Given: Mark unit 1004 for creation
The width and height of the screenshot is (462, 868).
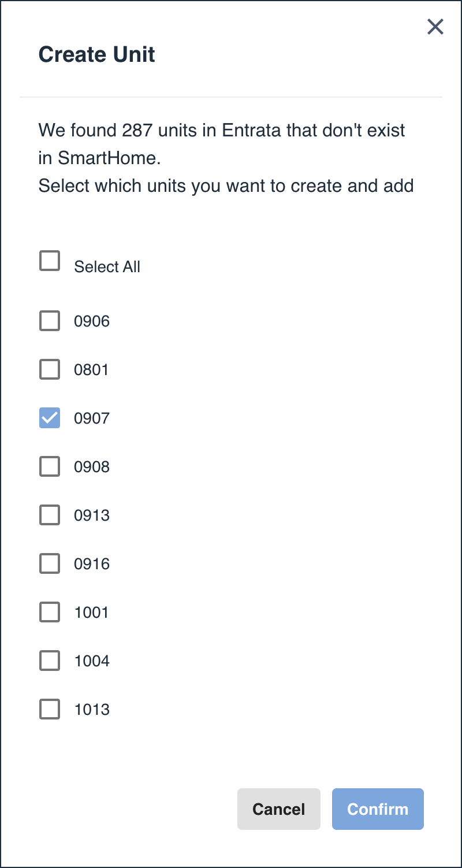Looking at the screenshot, I should pos(50,661).
